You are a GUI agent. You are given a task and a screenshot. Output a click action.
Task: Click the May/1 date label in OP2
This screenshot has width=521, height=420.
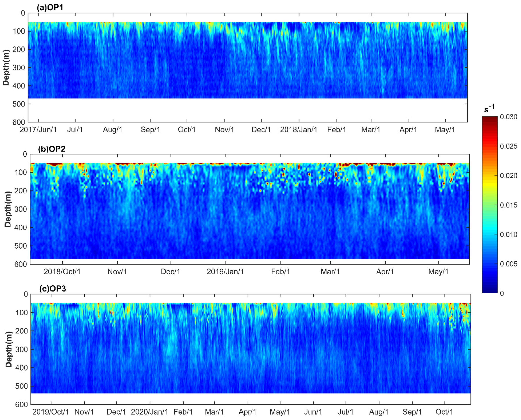[x=438, y=271]
